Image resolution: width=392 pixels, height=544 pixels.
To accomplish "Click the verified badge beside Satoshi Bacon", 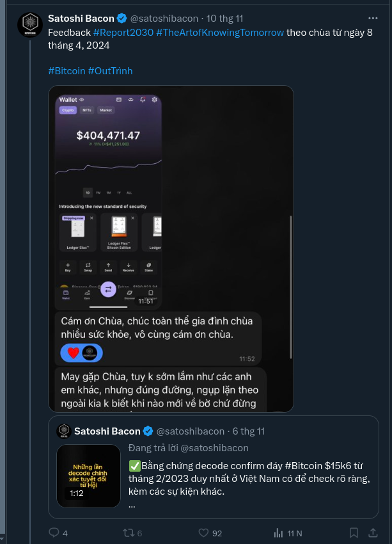I will point(122,18).
